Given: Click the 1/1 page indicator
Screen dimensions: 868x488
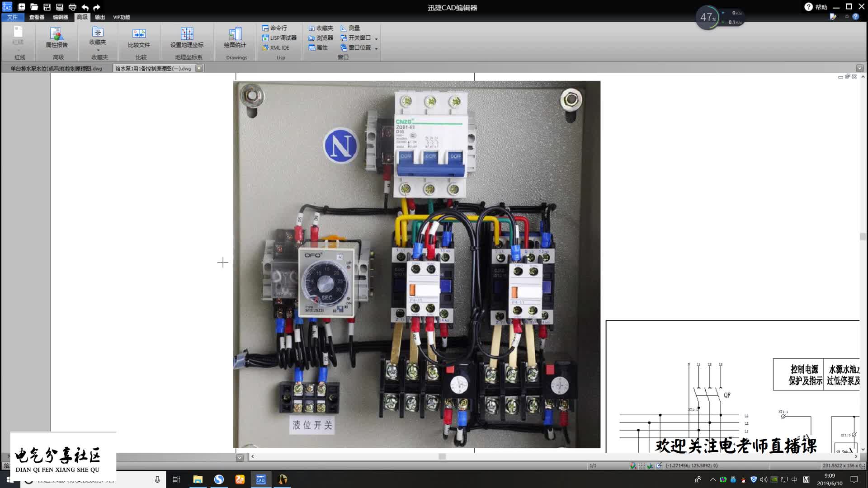Looking at the screenshot, I should point(593,465).
